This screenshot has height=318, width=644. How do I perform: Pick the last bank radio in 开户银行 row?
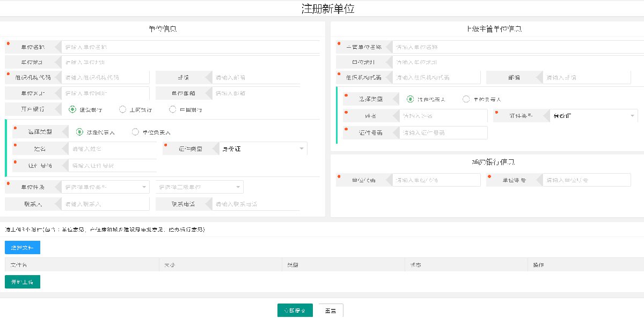[x=173, y=109]
